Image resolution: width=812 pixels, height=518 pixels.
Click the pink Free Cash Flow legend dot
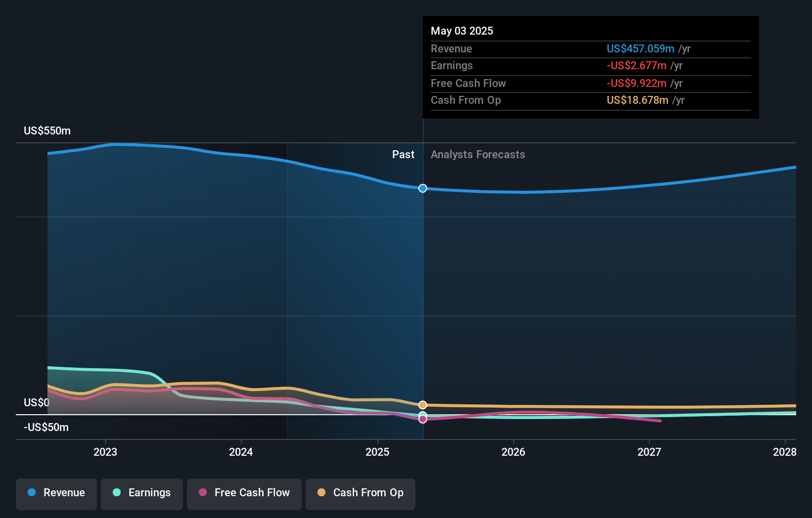click(x=203, y=492)
